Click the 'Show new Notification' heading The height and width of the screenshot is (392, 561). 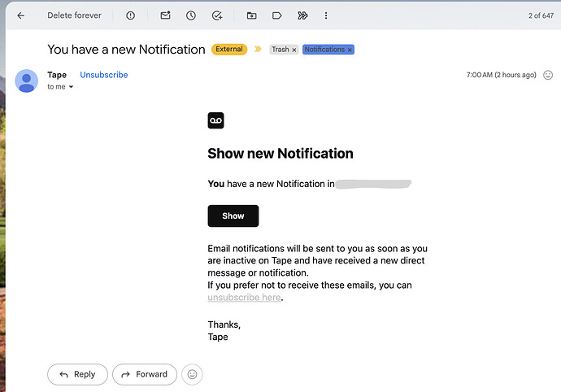click(280, 153)
